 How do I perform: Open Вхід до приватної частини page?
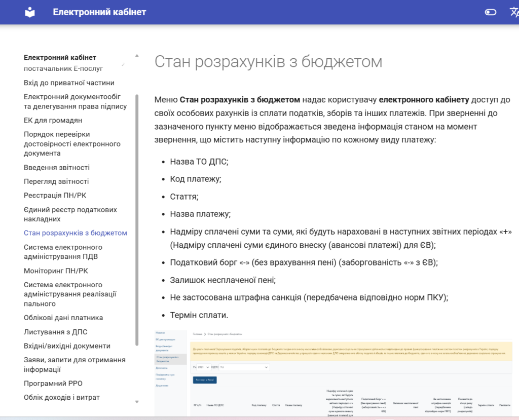pyautogui.click(x=69, y=83)
